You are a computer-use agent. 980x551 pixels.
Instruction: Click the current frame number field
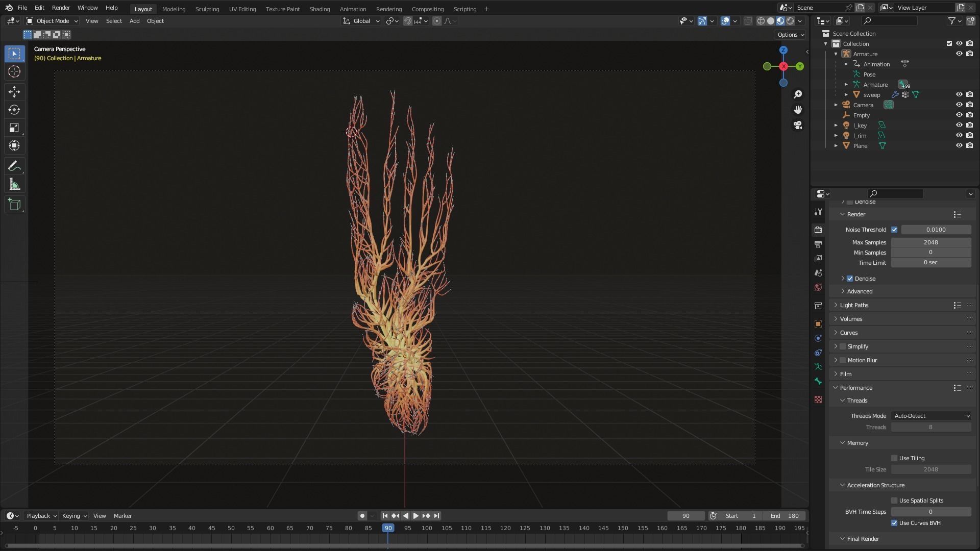[686, 516]
